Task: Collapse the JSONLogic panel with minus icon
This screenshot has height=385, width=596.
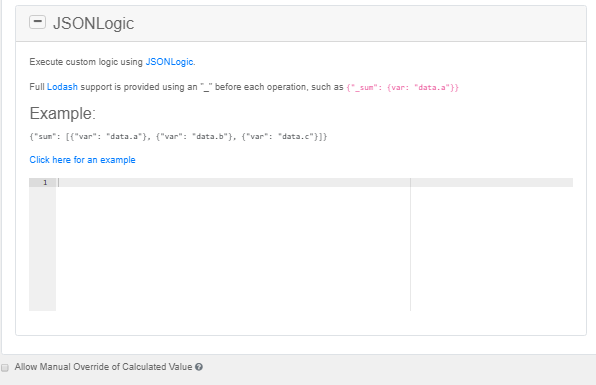Action: 37,22
